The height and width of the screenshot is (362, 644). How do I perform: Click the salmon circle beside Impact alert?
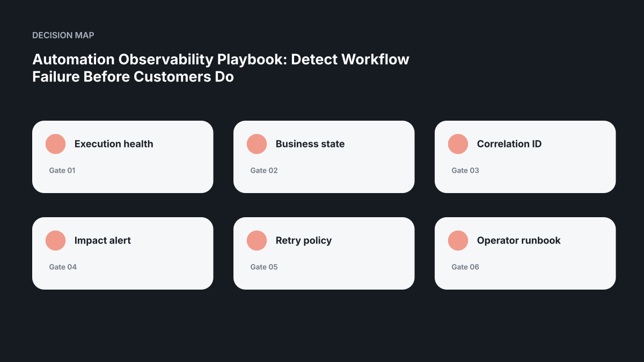pos(56,240)
